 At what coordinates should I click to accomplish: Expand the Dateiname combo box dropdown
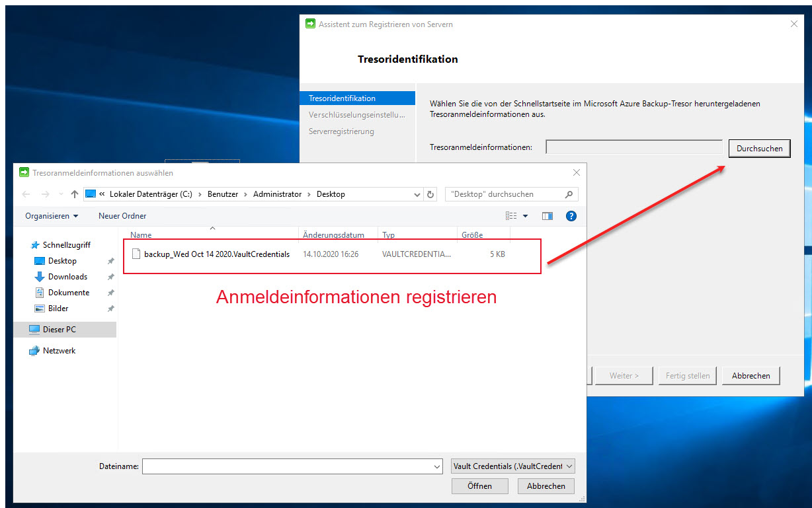(x=438, y=466)
